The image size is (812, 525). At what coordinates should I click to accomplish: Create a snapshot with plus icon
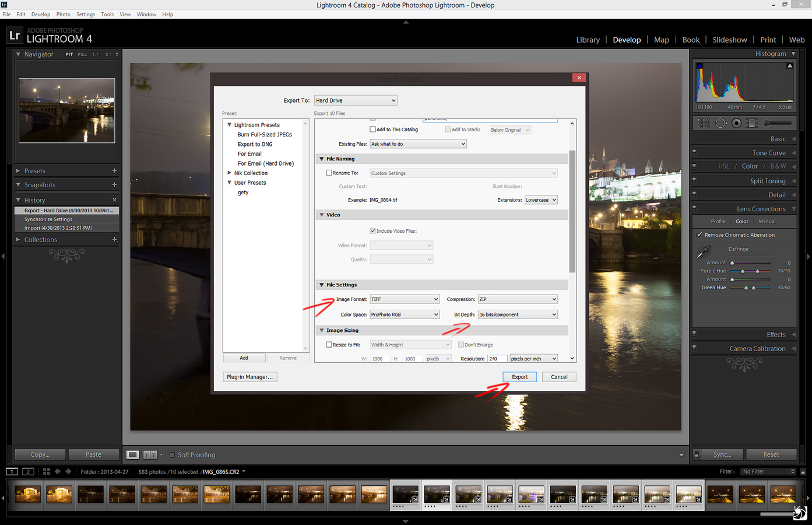(x=114, y=185)
